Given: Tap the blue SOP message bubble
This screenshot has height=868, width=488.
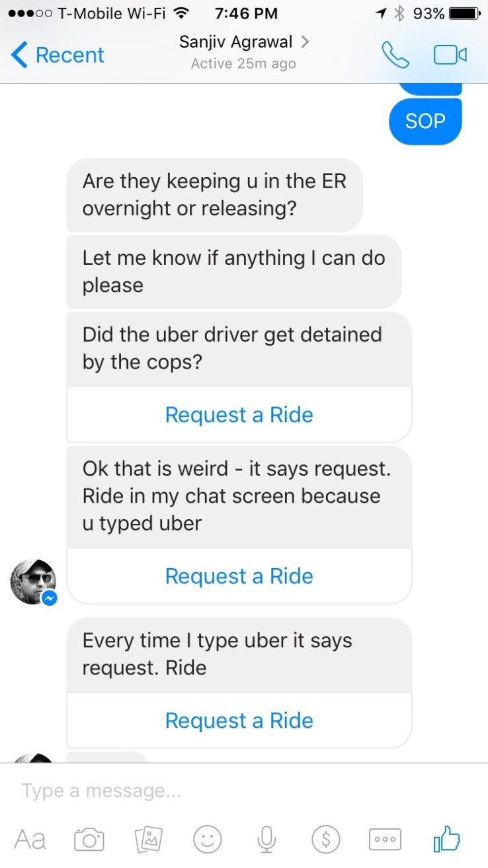Looking at the screenshot, I should [425, 121].
